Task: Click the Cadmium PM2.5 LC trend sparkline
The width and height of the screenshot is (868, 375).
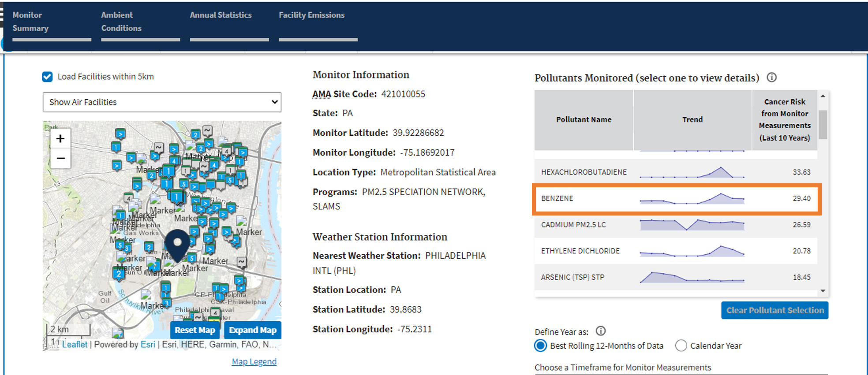Action: tap(692, 225)
